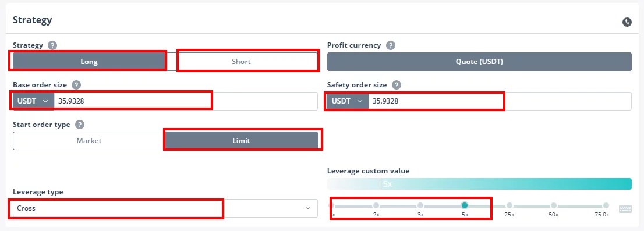The height and width of the screenshot is (231, 644).
Task: Click the help icon beside Strategy label
Action: pos(52,45)
